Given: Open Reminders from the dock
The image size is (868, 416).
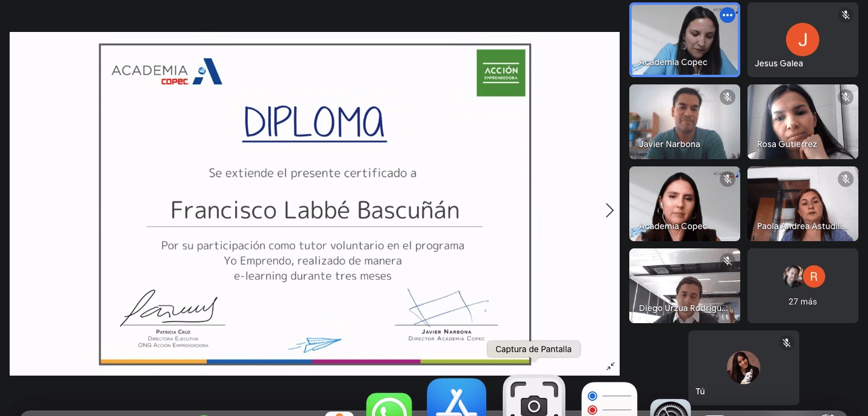Looking at the screenshot, I should pos(609,399).
